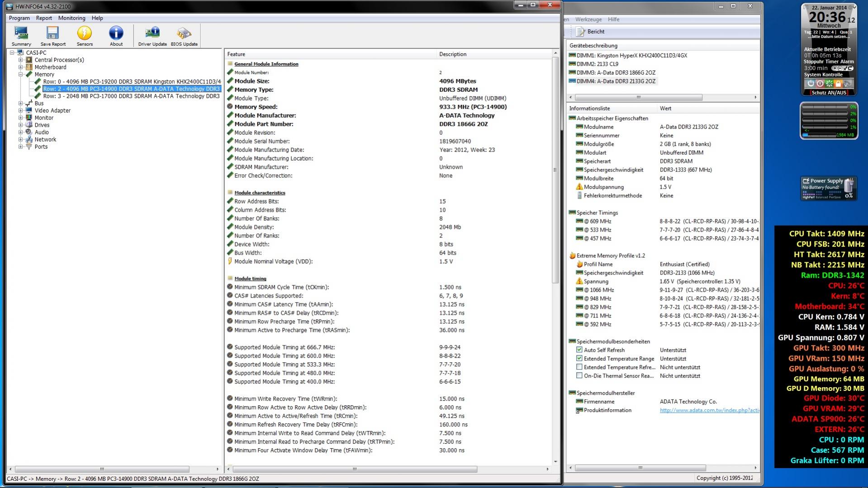Click the Wert column header
Screen dimensions: 868x488
(x=708, y=109)
